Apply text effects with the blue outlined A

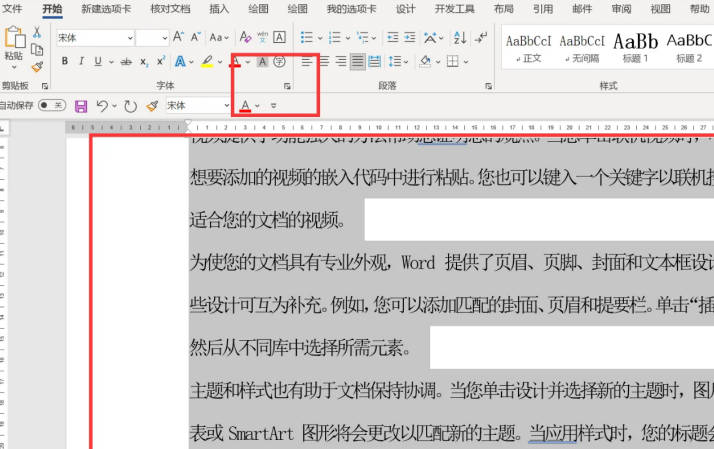(181, 61)
